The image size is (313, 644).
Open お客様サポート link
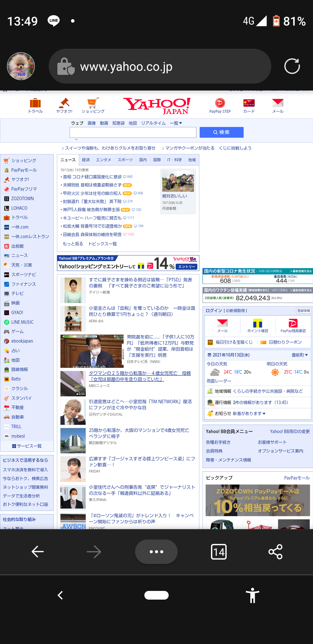tap(272, 442)
